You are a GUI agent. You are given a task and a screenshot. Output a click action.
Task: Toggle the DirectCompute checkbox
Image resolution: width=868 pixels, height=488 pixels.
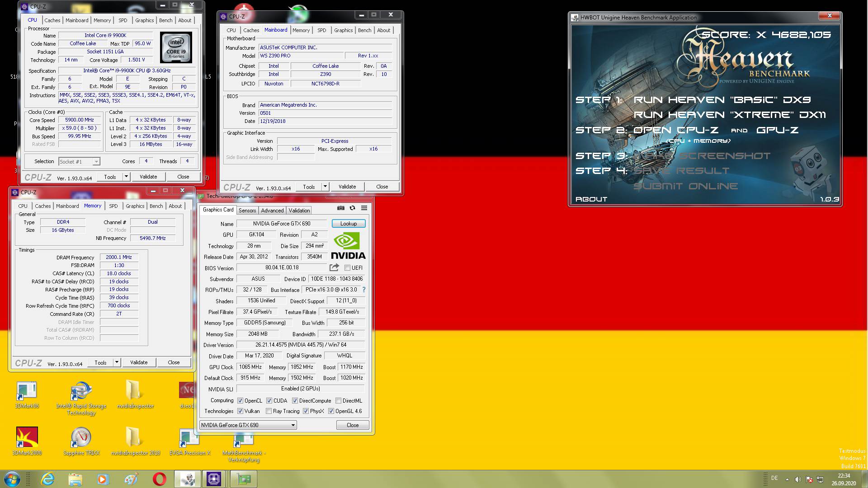295,401
